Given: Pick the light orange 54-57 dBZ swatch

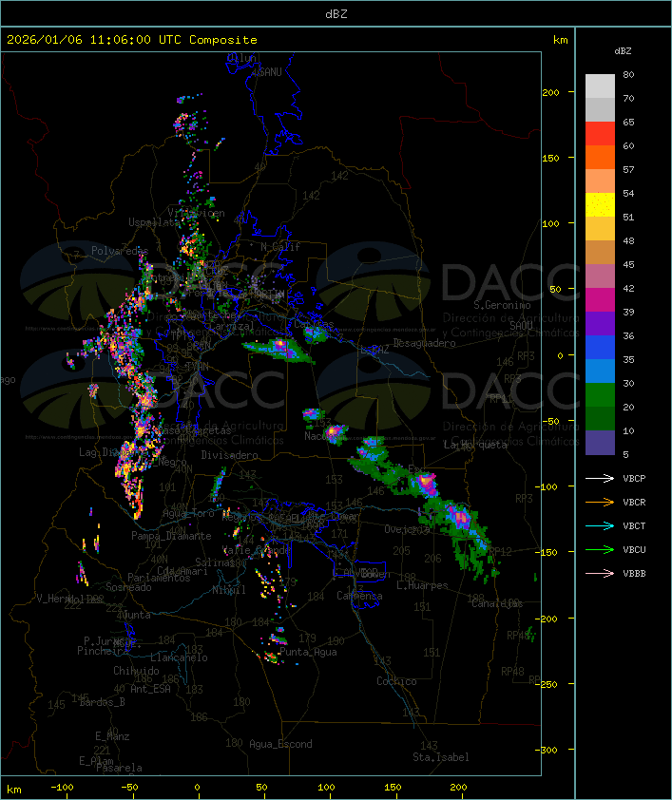Looking at the screenshot, I should pos(600,181).
